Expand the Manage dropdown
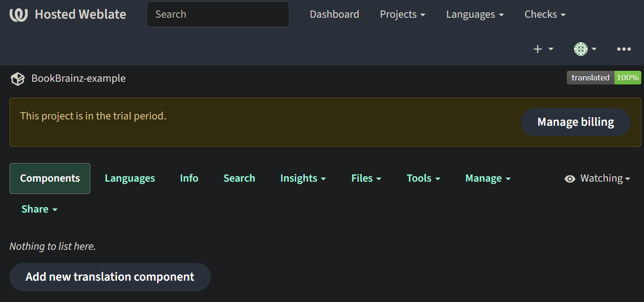 point(488,178)
